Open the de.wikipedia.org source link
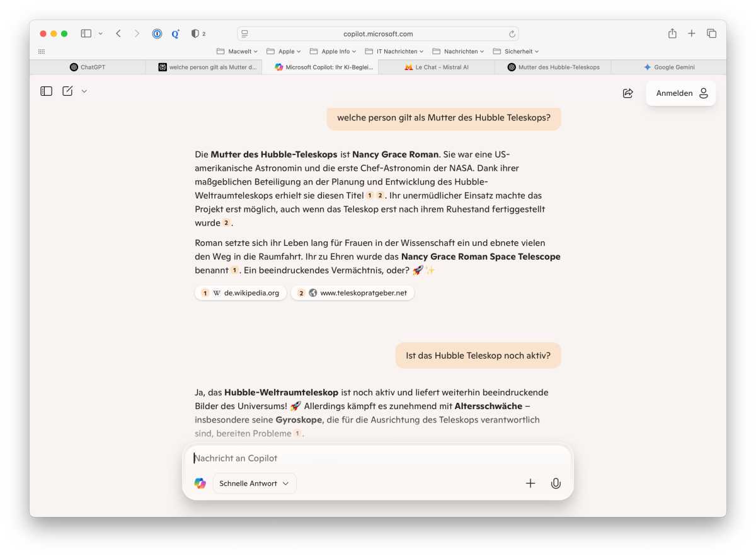This screenshot has height=556, width=756. coord(241,293)
